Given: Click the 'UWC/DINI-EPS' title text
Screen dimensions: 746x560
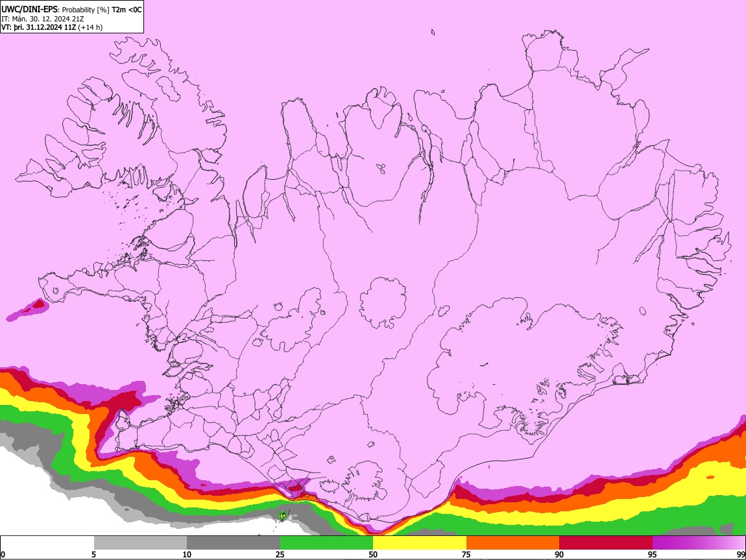Looking at the screenshot, I should coord(28,10).
